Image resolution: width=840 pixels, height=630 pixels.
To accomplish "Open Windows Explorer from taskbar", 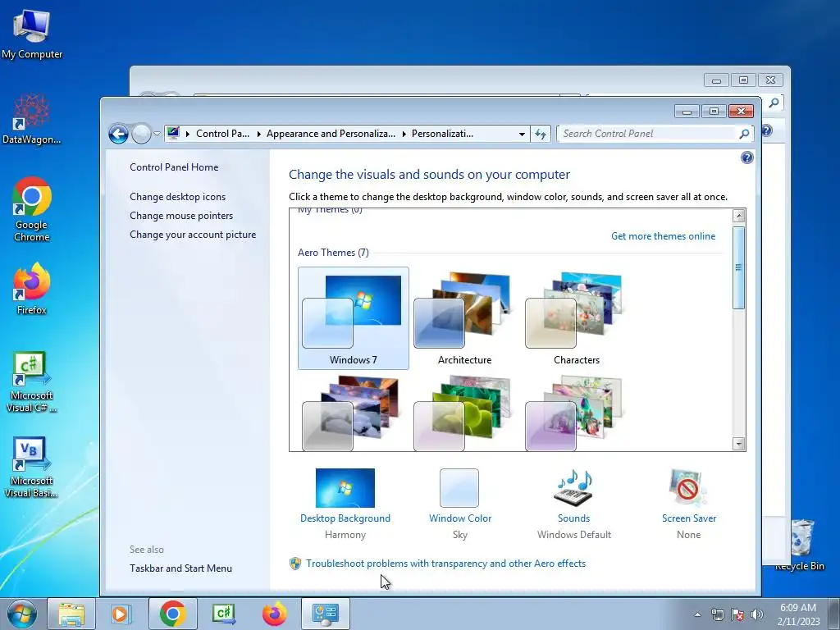I will point(71,614).
